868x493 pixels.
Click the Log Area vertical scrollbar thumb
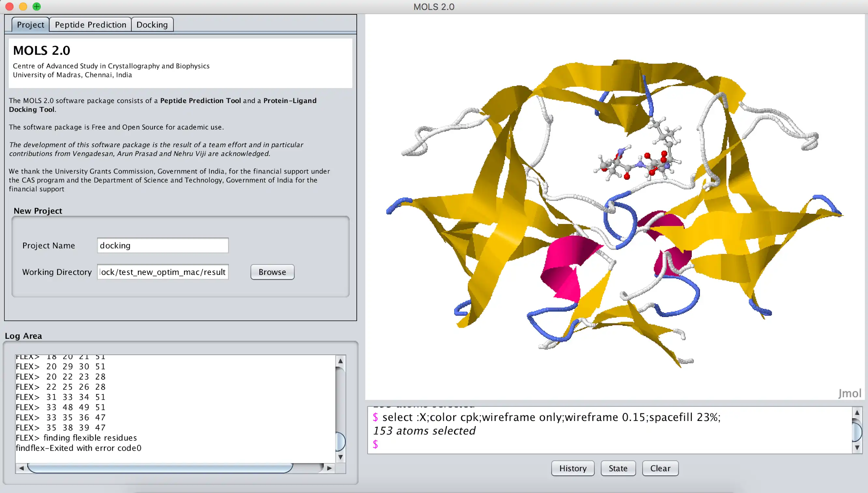340,441
